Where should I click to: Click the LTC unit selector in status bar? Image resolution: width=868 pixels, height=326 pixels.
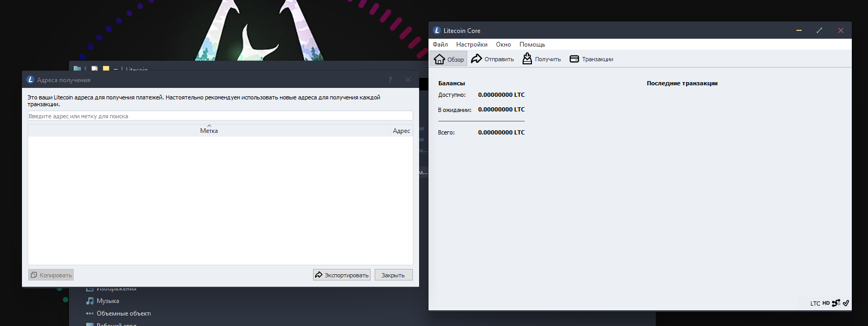(x=815, y=303)
